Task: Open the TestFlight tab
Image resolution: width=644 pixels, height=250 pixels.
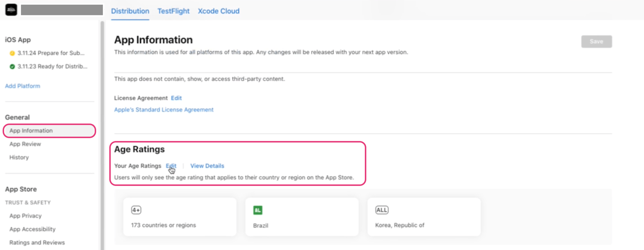Action: click(x=173, y=11)
